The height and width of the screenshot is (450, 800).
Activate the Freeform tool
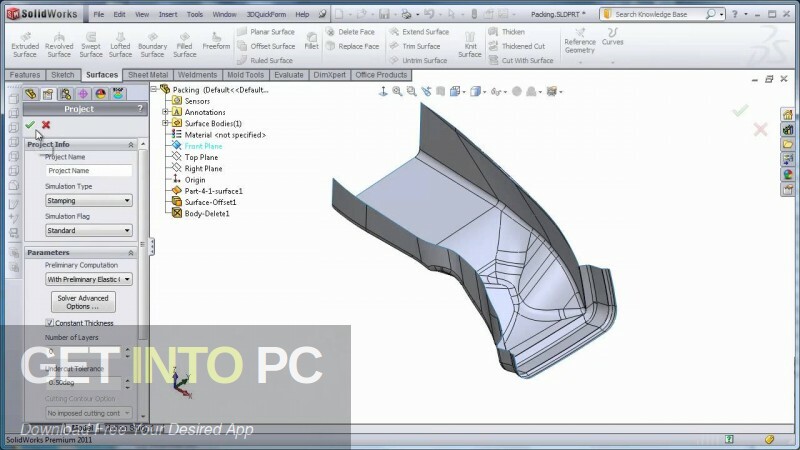216,41
